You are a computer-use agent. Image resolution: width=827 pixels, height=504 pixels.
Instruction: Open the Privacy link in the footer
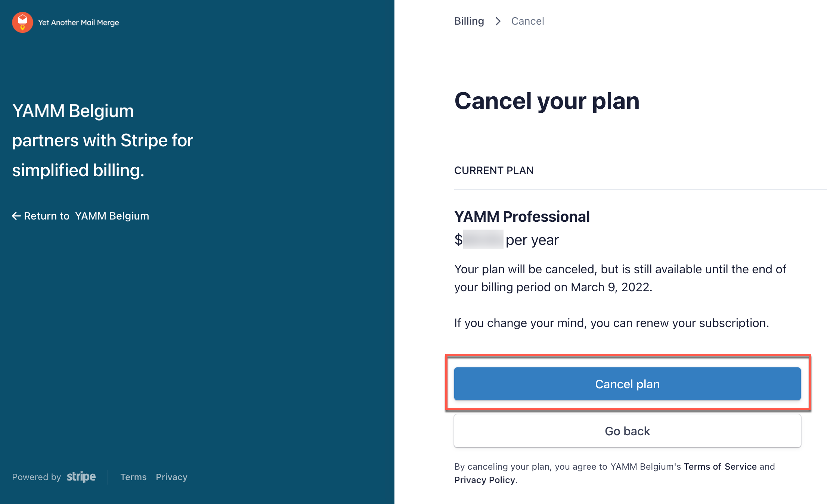[x=171, y=477]
